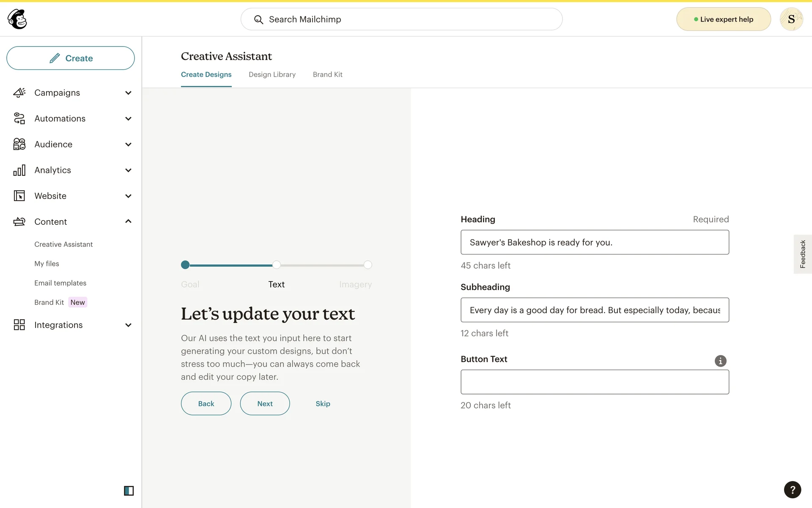The width and height of the screenshot is (812, 508).
Task: Switch to the Design Library tab
Action: 272,75
